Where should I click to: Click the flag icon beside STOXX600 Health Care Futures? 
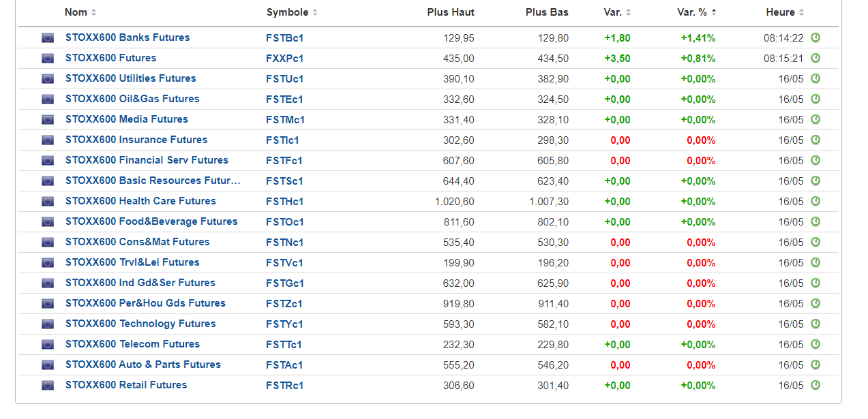47,202
